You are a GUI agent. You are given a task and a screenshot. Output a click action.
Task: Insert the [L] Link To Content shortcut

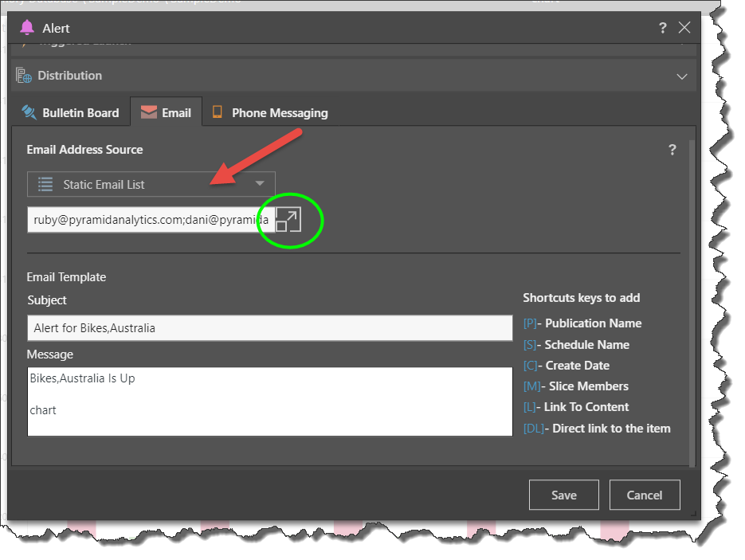(576, 407)
